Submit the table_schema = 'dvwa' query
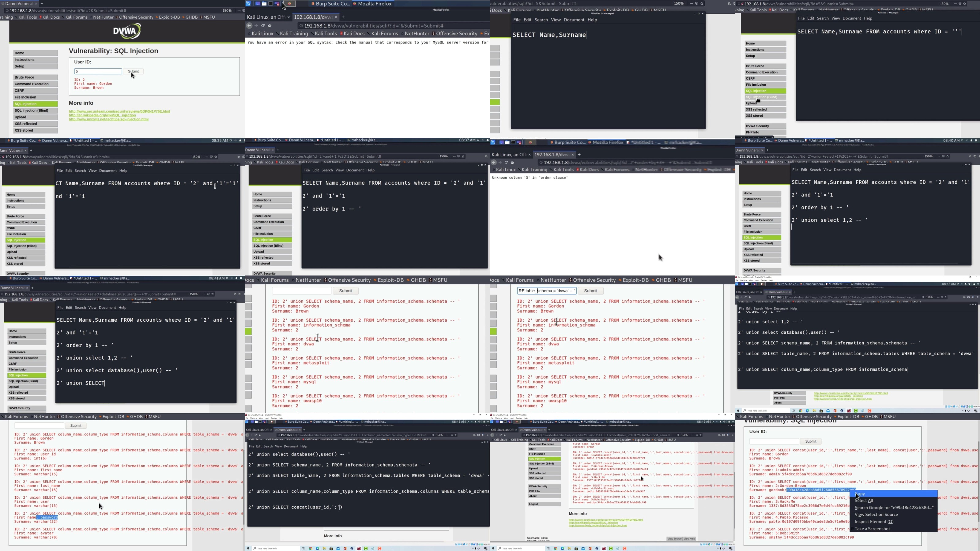The image size is (980, 551). [x=590, y=291]
